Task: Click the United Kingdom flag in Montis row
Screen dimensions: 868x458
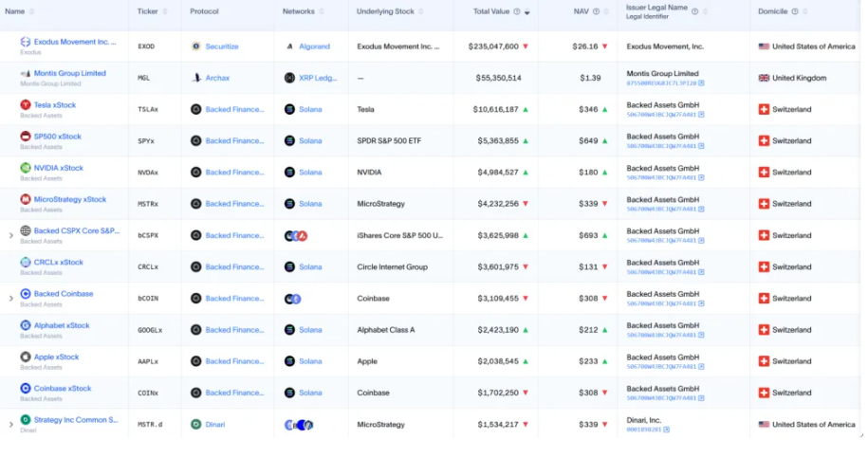Action: tap(764, 78)
